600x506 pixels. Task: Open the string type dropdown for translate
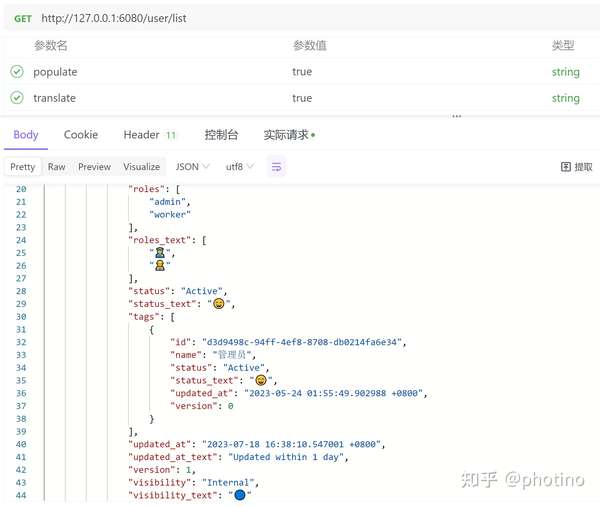pyautogui.click(x=565, y=98)
